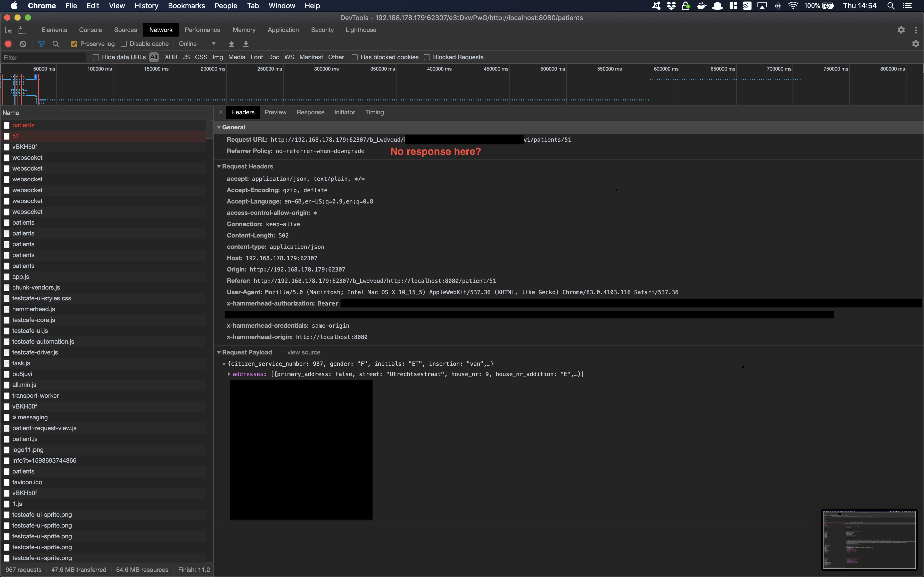This screenshot has width=924, height=577.
Task: Open Online throttling dropdown
Action: pyautogui.click(x=197, y=44)
